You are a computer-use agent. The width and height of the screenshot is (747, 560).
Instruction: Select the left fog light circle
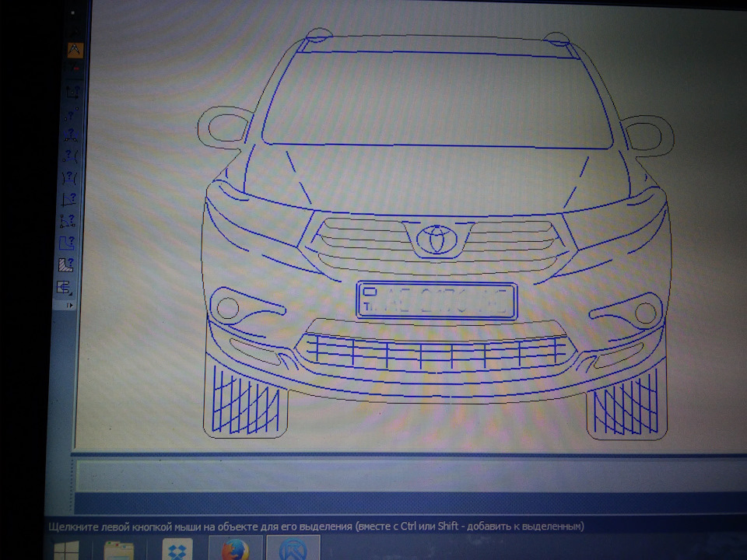pos(228,309)
